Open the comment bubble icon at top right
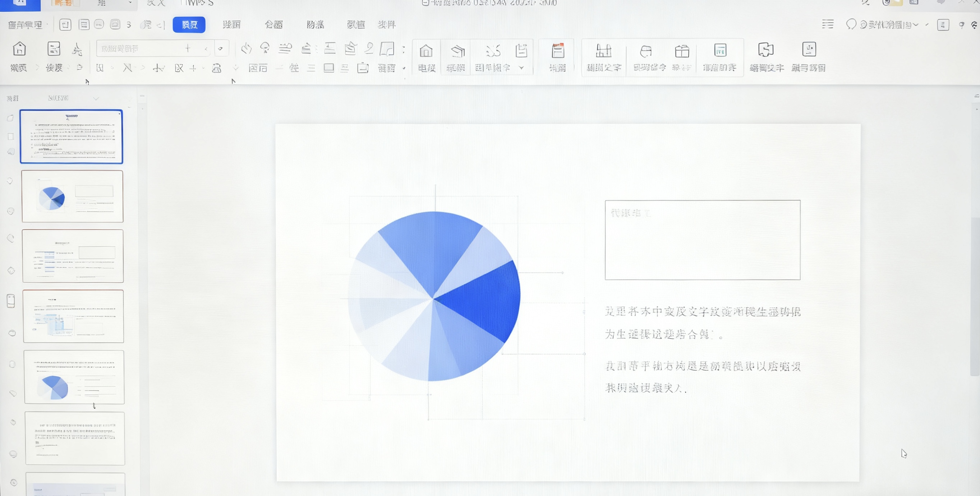This screenshot has width=980, height=496. (851, 25)
